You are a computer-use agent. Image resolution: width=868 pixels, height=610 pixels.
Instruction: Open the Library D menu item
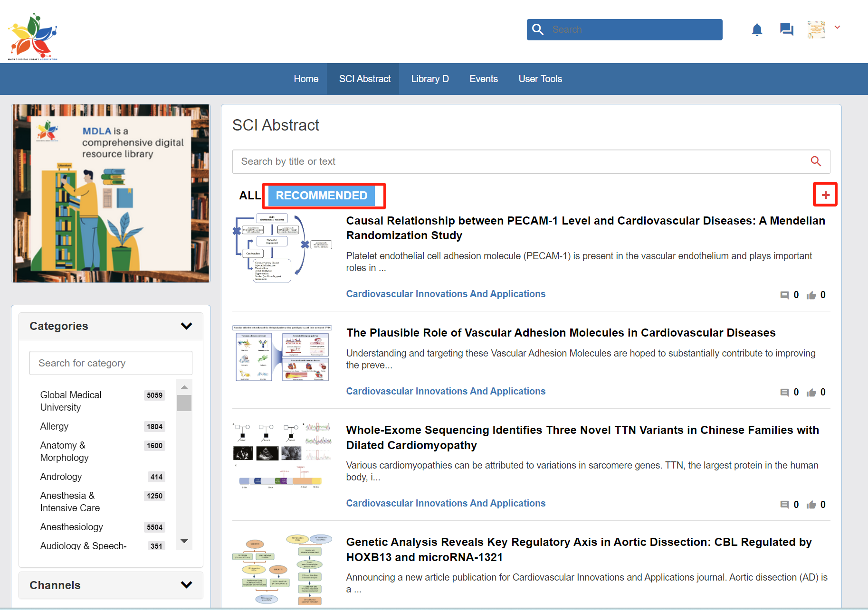429,79
